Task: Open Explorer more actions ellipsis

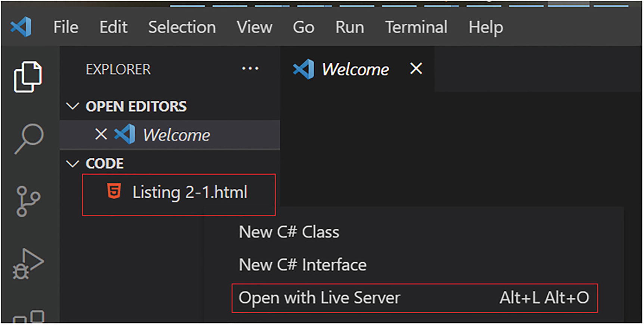Action: pyautogui.click(x=250, y=69)
